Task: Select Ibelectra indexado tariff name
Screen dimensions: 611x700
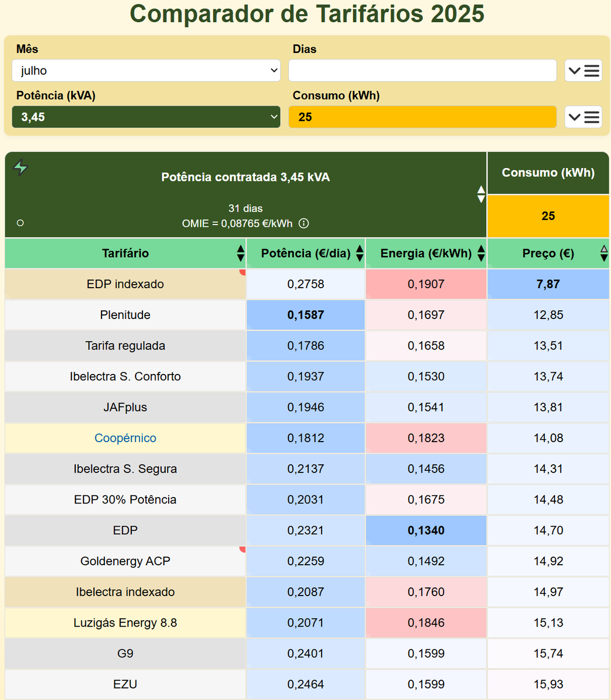Action: (125, 592)
